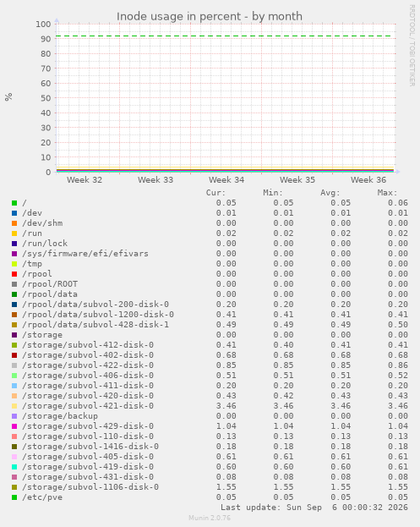Viewport: 420px width, 527px height.
Task: Click /rpool/data/subvol-1200-disk-0 label
Action: (98, 315)
